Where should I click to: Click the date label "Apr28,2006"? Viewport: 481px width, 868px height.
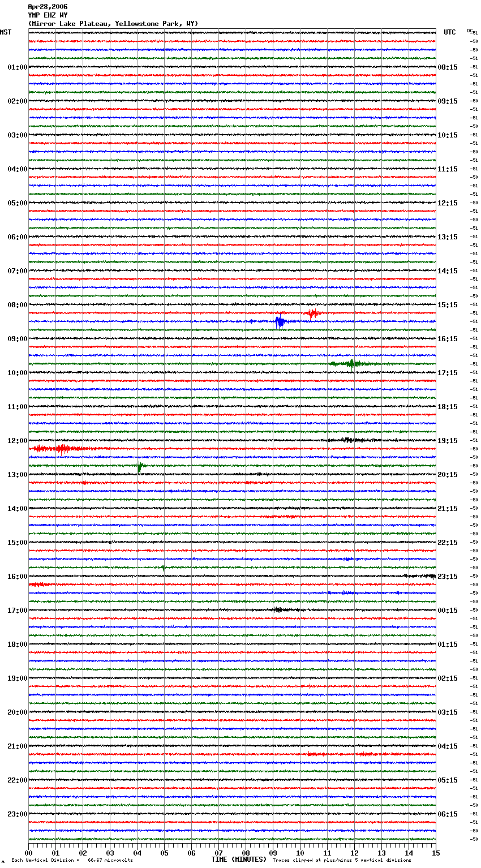click(48, 7)
